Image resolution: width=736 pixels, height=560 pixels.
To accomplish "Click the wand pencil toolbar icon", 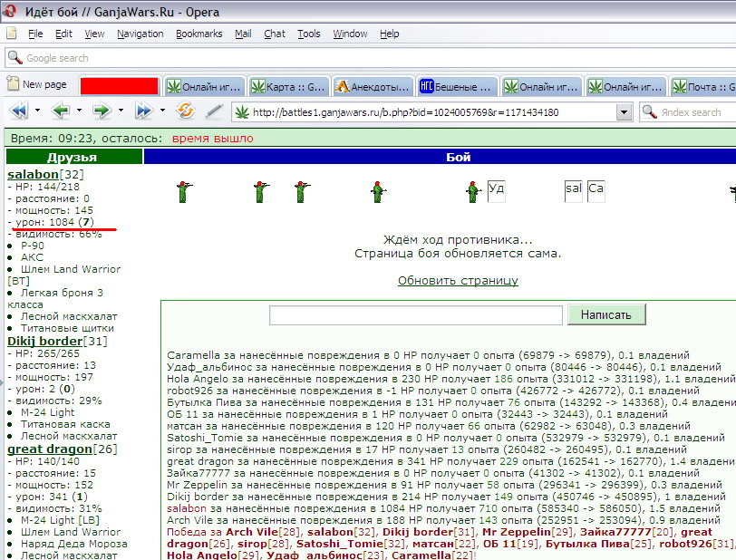I will (214, 111).
